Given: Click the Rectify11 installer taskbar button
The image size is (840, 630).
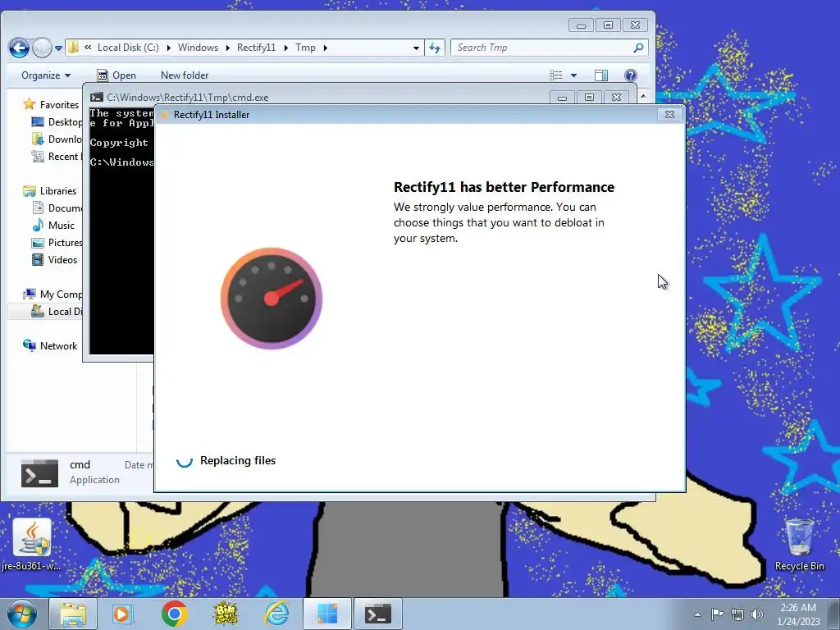Looking at the screenshot, I should point(327,614).
